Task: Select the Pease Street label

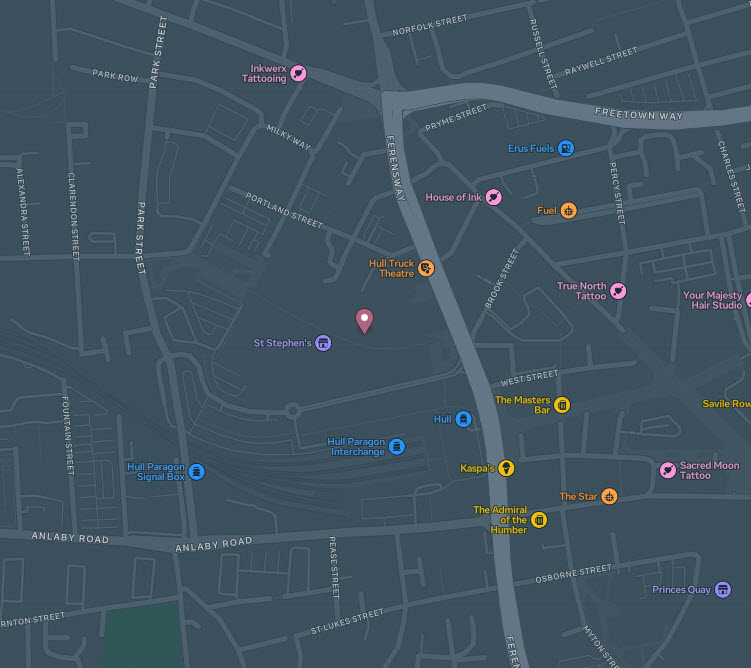Action: tap(333, 567)
